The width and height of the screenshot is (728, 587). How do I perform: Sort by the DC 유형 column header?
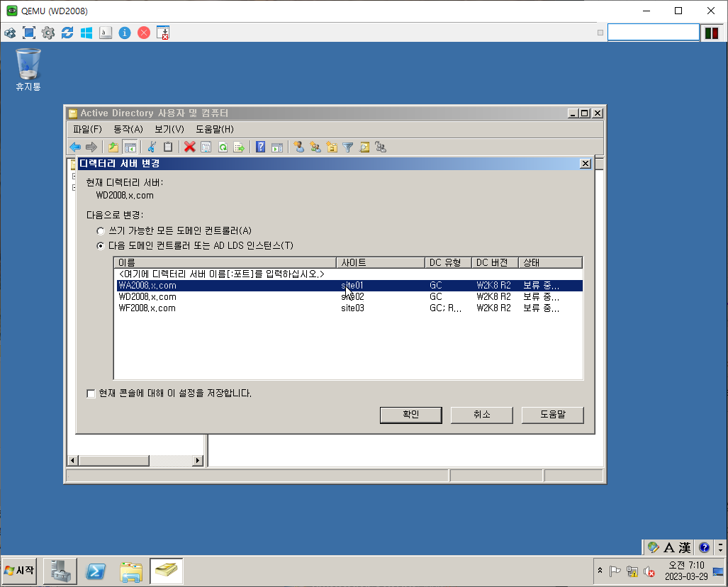click(448, 262)
